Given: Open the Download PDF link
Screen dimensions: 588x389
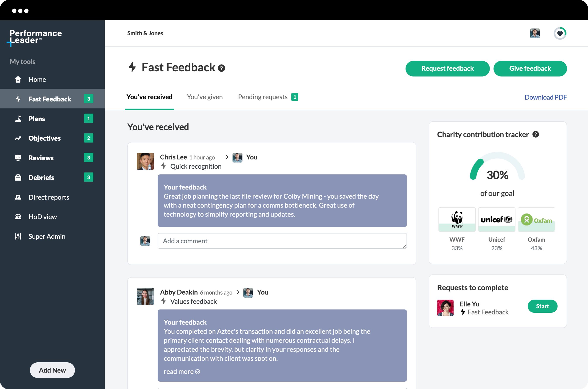Looking at the screenshot, I should coord(546,97).
